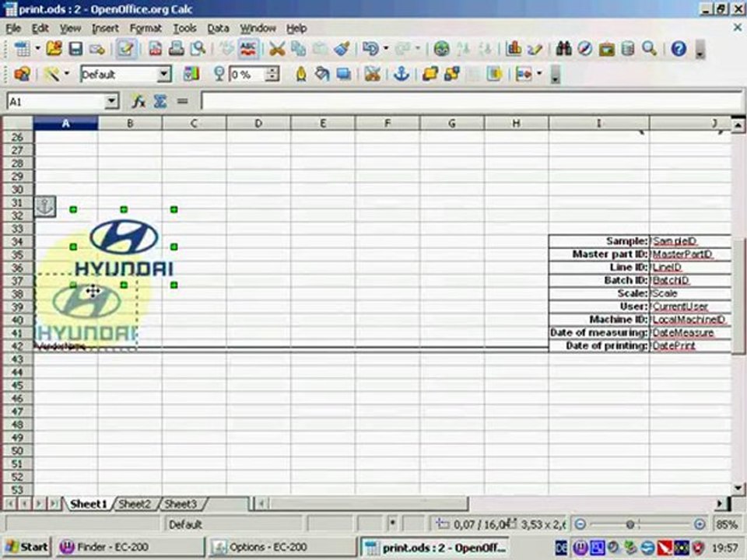The height and width of the screenshot is (560, 747).
Task: Click the Transparency percentage field
Action: pos(247,75)
